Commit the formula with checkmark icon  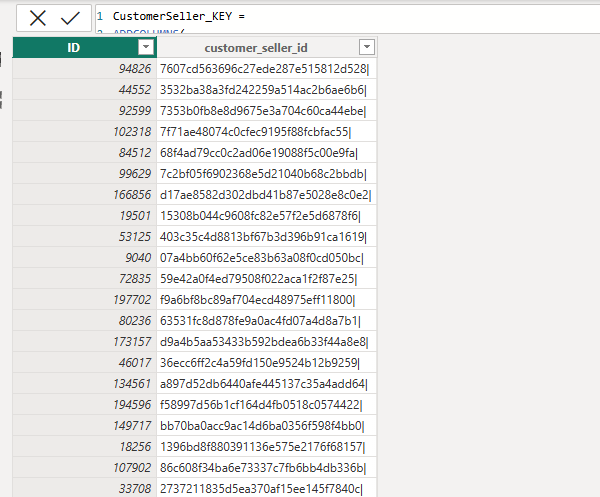pyautogui.click(x=69, y=17)
